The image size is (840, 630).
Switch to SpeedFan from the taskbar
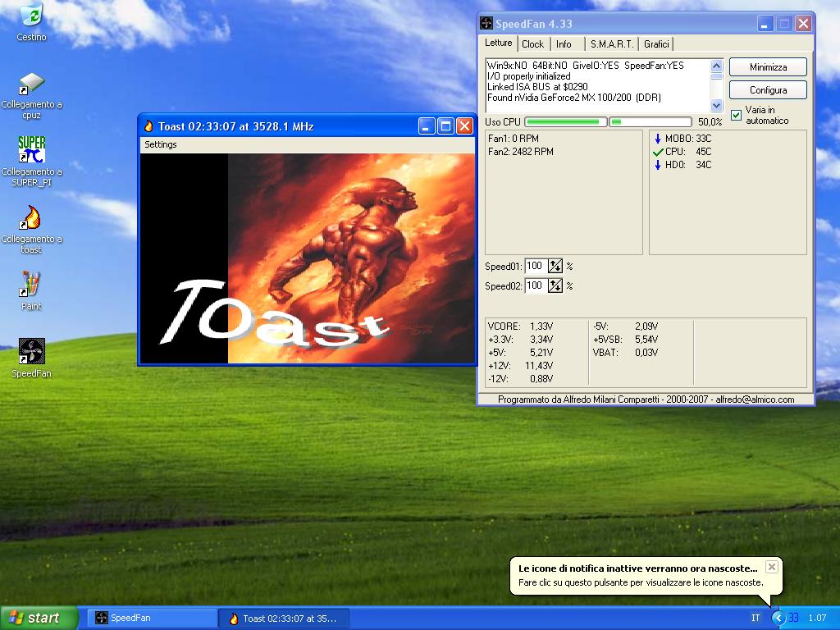point(152,619)
